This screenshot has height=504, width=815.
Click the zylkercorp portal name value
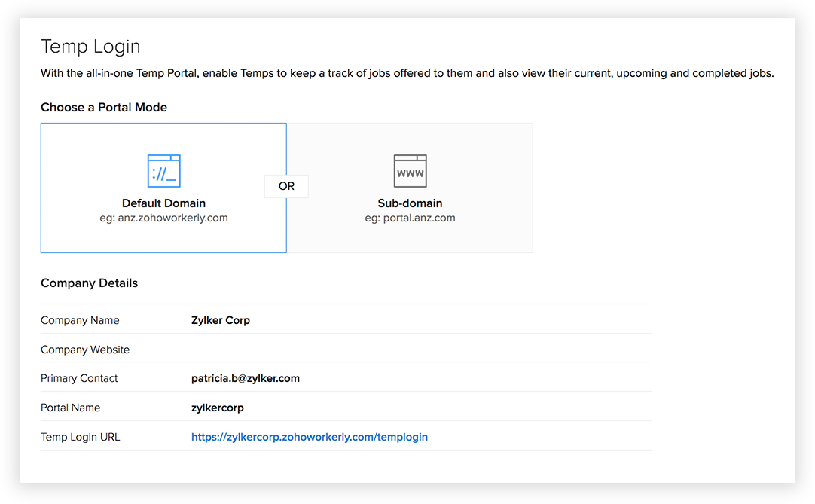point(217,408)
